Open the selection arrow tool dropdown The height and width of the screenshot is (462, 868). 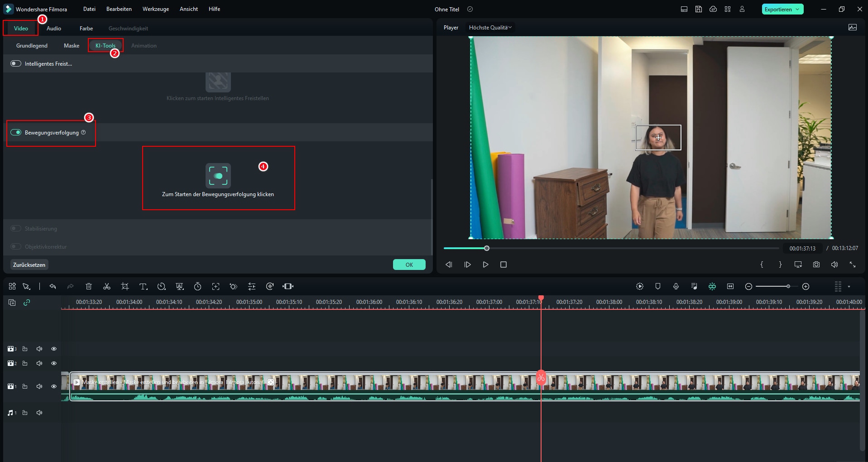point(27,286)
